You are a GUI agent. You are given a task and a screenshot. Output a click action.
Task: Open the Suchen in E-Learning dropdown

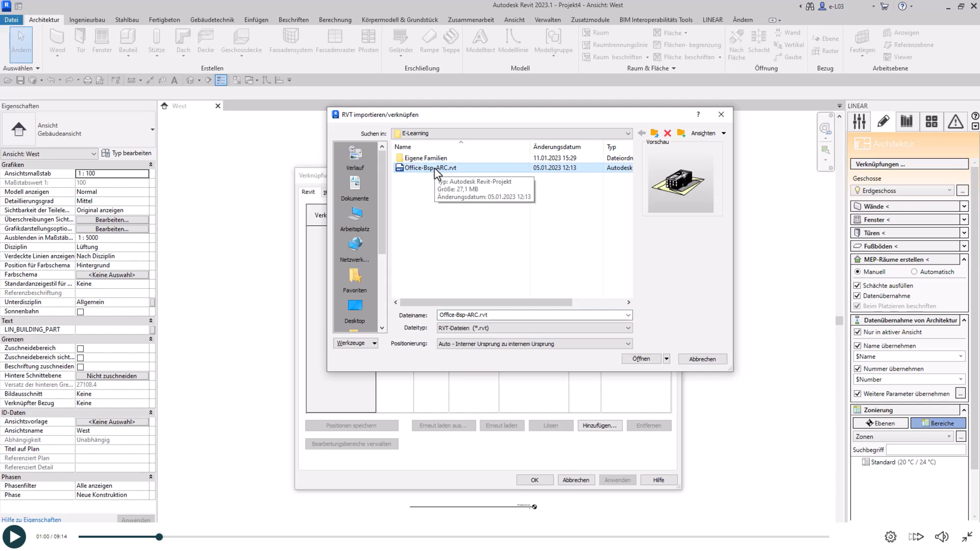pyautogui.click(x=627, y=133)
